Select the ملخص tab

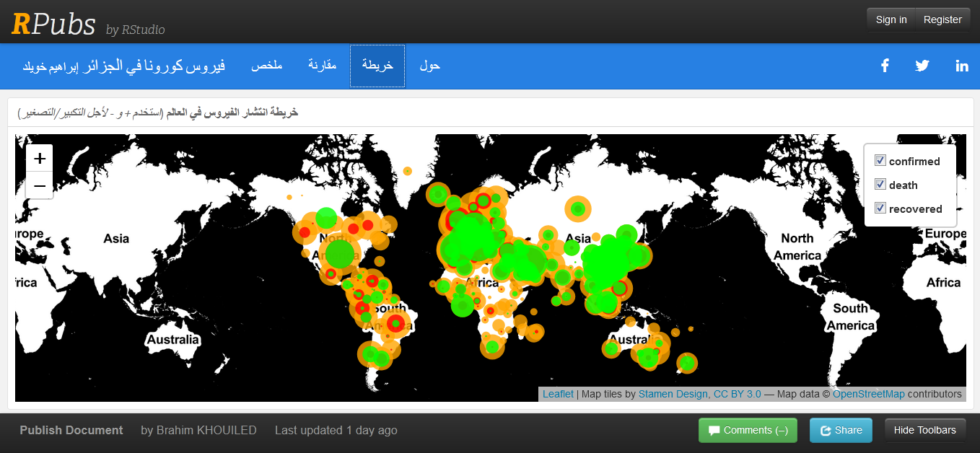pos(266,66)
